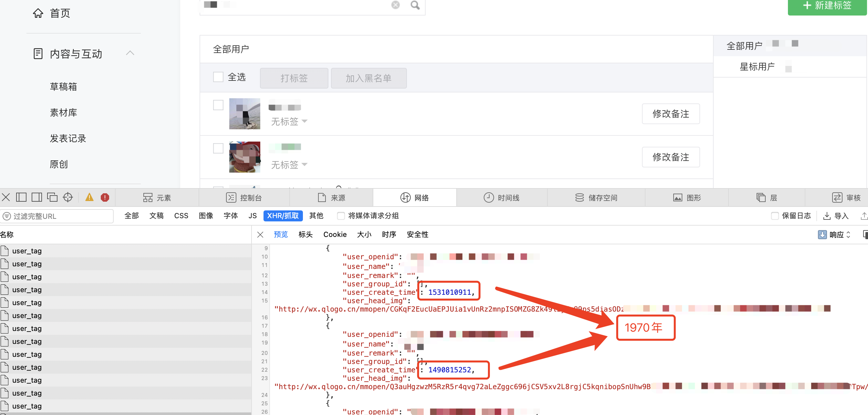Click the 新建标签 green button
Screen dimensions: 868x415
827,6
